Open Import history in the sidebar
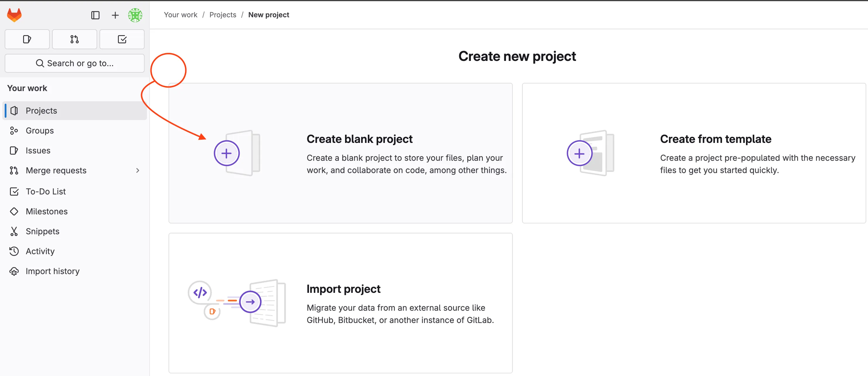The height and width of the screenshot is (376, 868). coord(53,271)
